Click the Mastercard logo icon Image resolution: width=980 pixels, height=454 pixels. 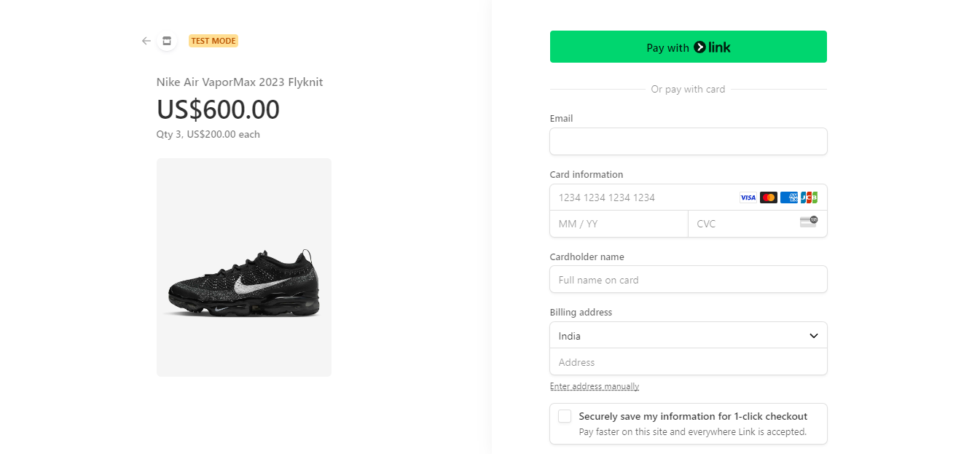point(768,197)
